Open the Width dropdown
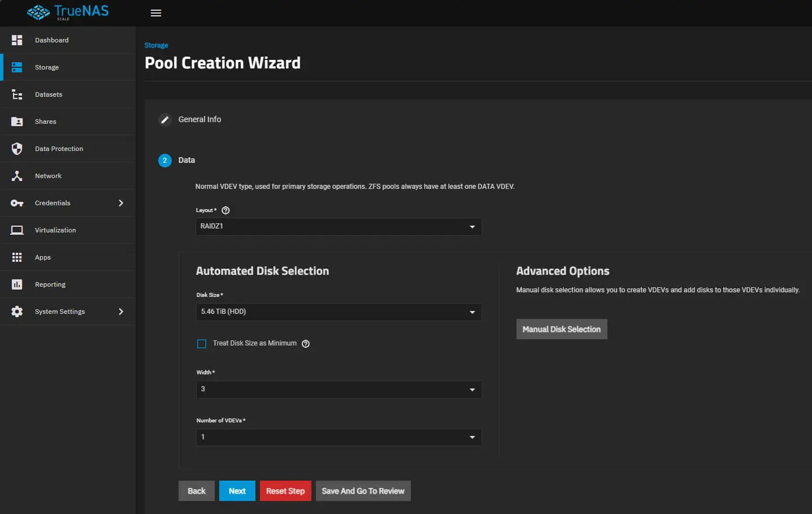This screenshot has width=812, height=514. 338,390
